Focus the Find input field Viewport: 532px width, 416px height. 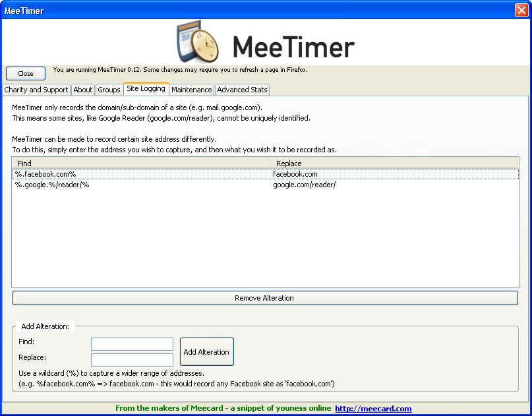click(x=132, y=343)
